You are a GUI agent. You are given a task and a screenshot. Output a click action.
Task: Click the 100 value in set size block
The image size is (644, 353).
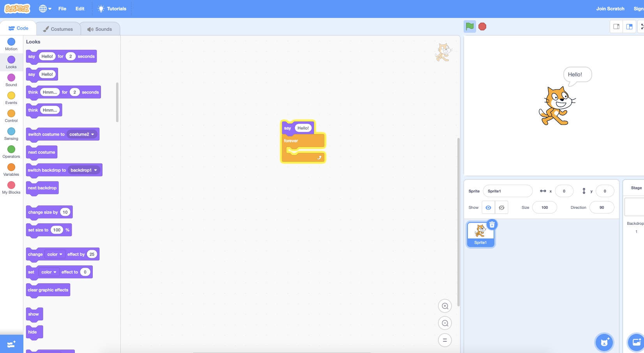(57, 230)
